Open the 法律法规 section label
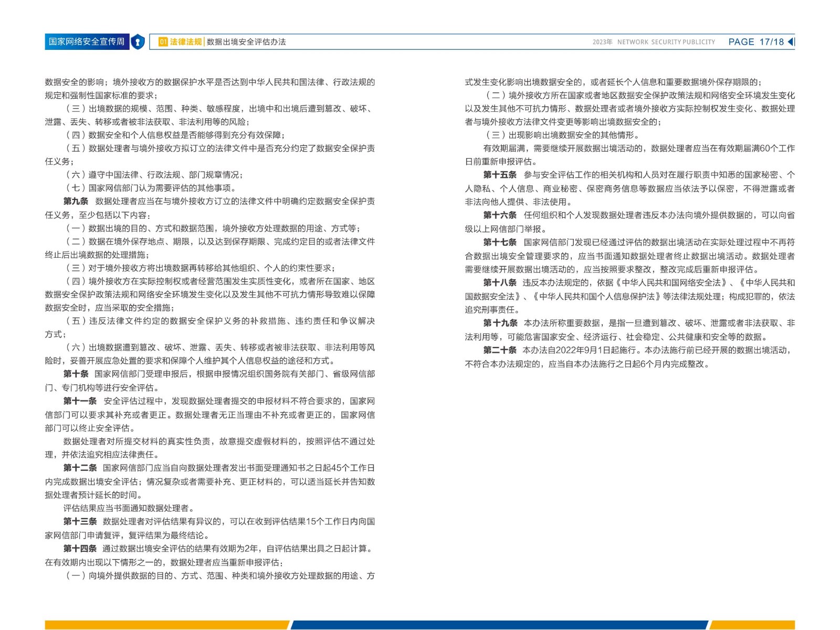The image size is (840, 630). point(186,42)
